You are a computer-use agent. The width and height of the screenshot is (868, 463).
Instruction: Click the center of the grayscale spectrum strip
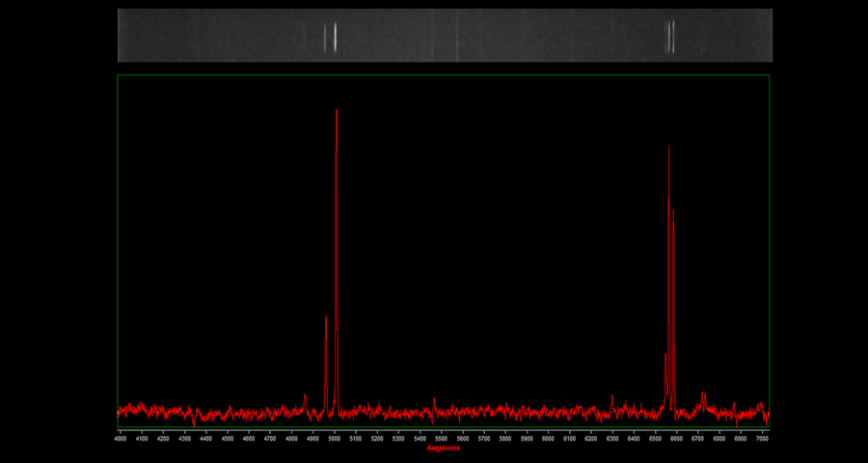(x=445, y=36)
